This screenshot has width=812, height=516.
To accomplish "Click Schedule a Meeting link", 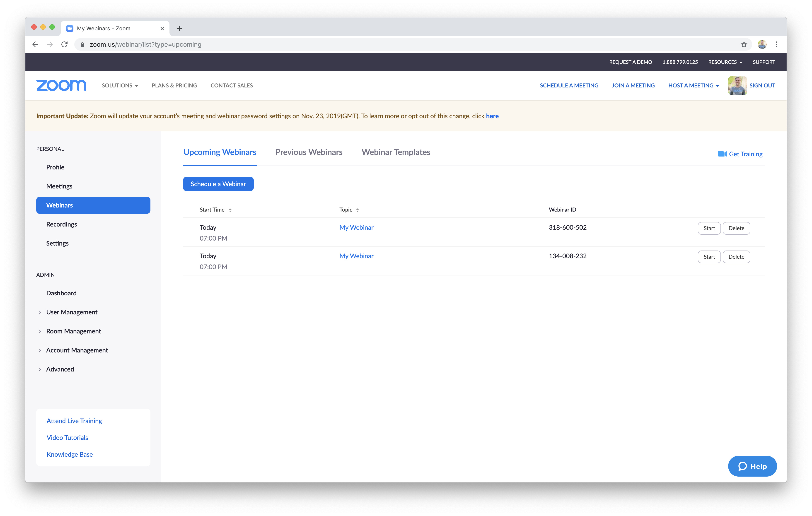I will click(x=569, y=86).
